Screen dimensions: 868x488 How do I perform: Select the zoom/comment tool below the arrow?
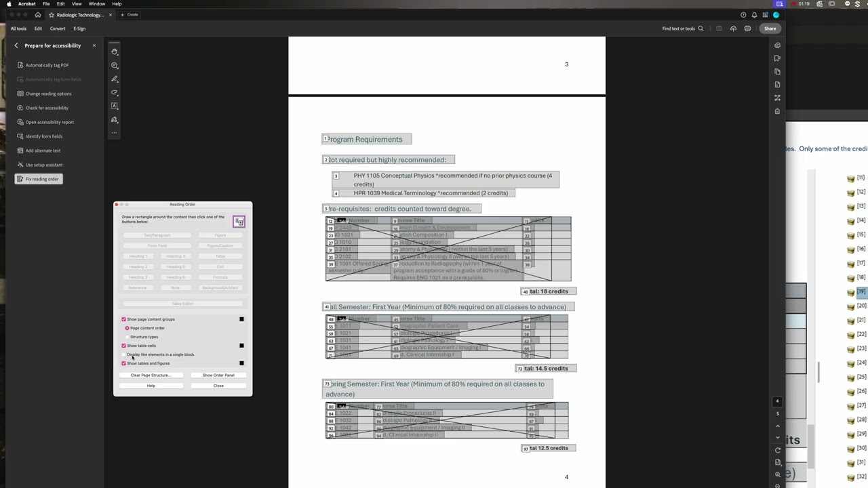click(x=115, y=65)
